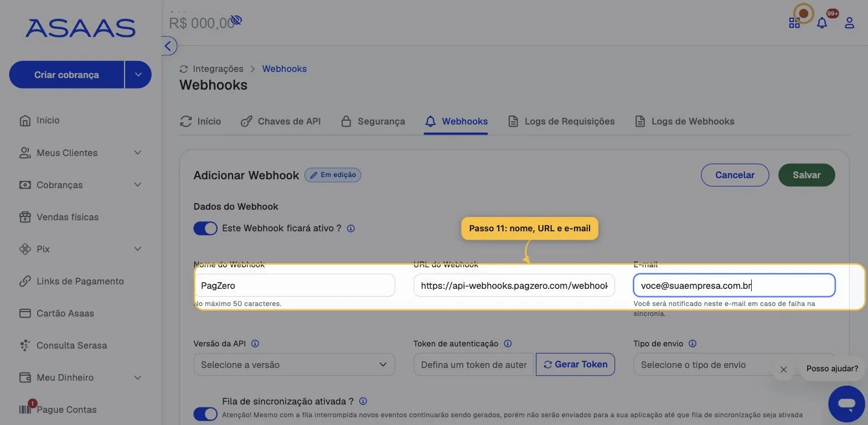Switch to Chaves de API tab
The width and height of the screenshot is (868, 425).
281,121
